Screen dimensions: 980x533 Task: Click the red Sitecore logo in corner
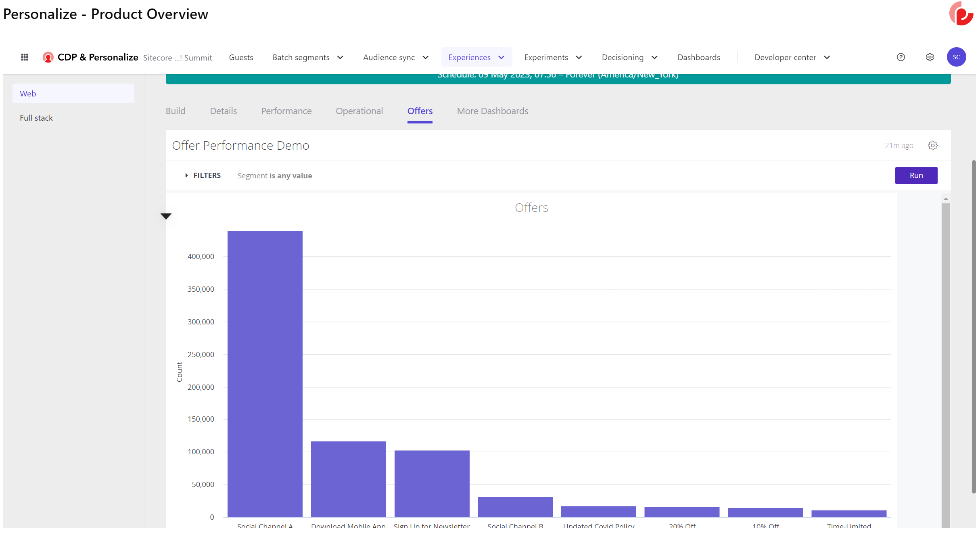pyautogui.click(x=961, y=14)
